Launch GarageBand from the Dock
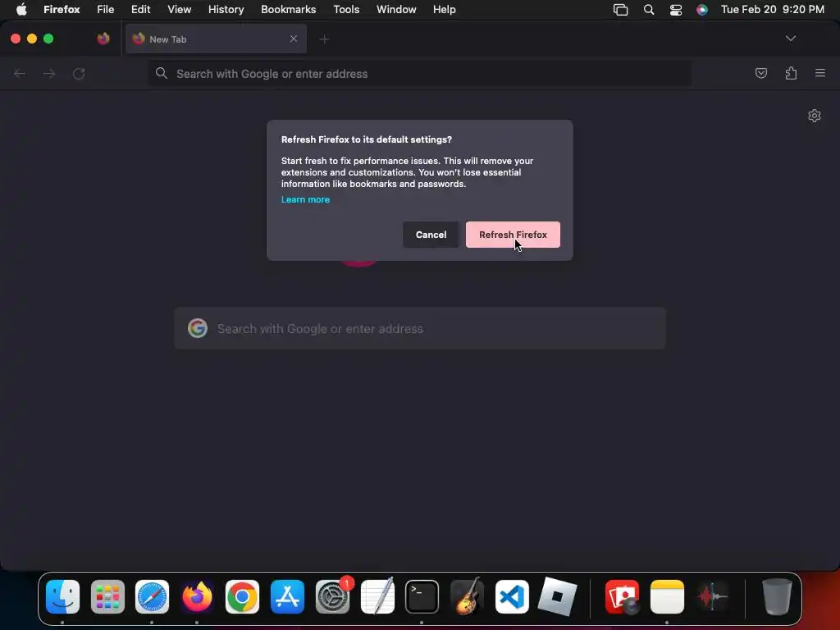The height and width of the screenshot is (630, 840). pos(467,597)
